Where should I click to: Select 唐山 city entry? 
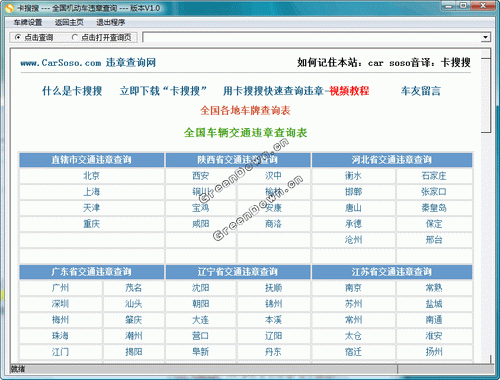353,208
